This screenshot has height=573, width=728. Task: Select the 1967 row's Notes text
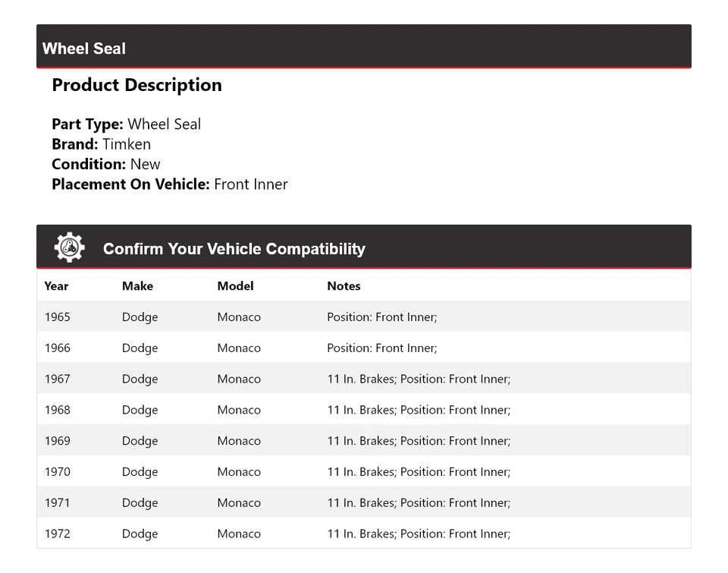click(x=419, y=379)
